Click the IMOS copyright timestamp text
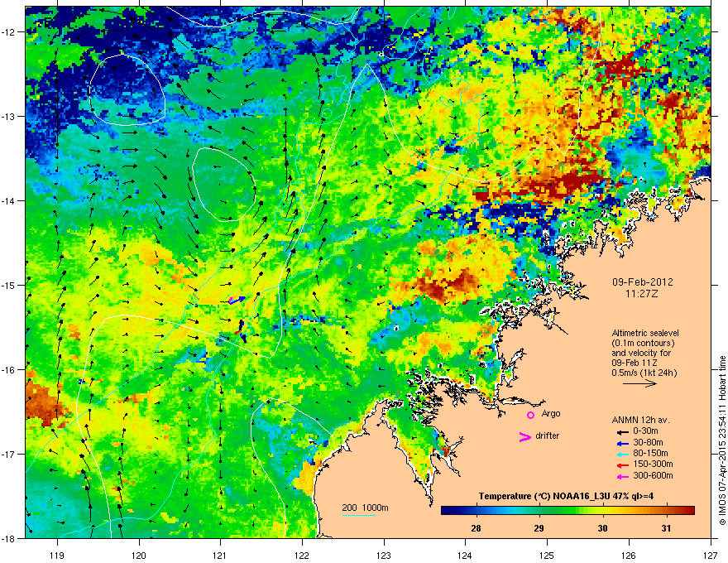Viewport: 728px width, 563px height. pyautogui.click(x=722, y=440)
